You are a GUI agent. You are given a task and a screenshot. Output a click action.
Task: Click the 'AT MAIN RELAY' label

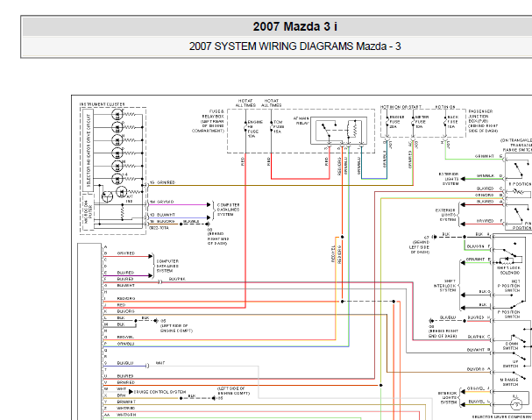tap(301, 120)
